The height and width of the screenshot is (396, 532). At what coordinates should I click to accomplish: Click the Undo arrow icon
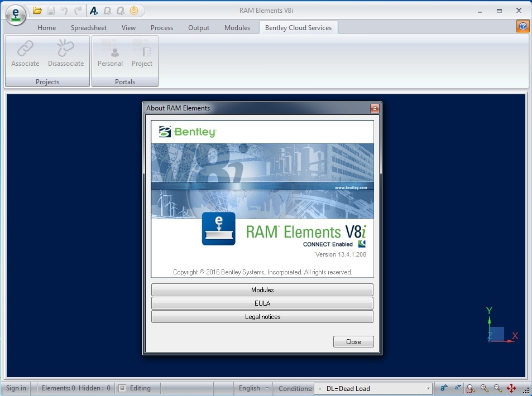[x=64, y=11]
